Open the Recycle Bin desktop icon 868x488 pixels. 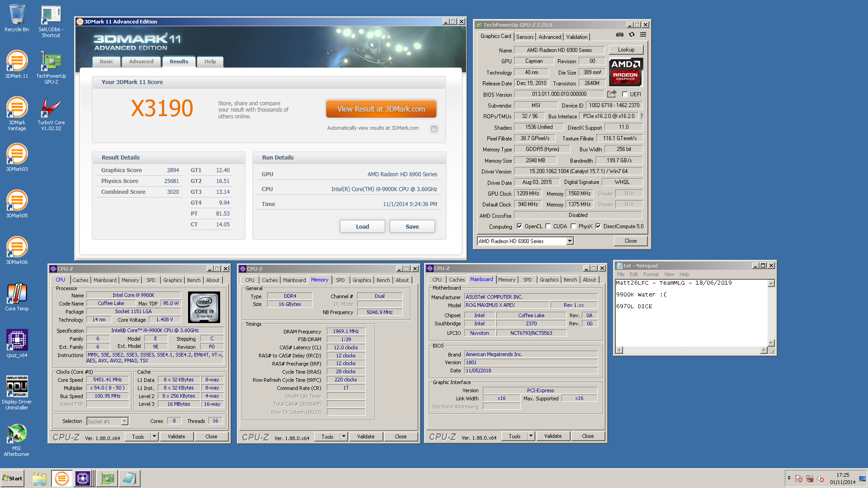tap(17, 18)
